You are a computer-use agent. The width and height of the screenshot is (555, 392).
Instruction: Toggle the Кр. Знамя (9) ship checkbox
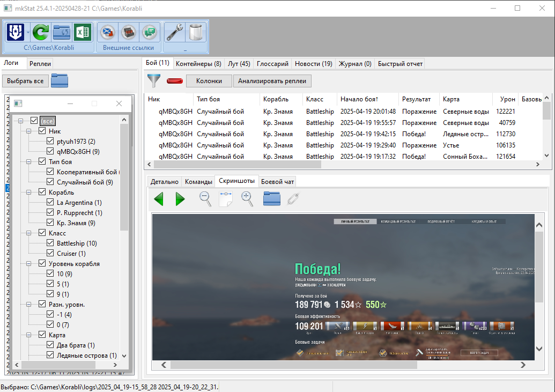tap(50, 223)
